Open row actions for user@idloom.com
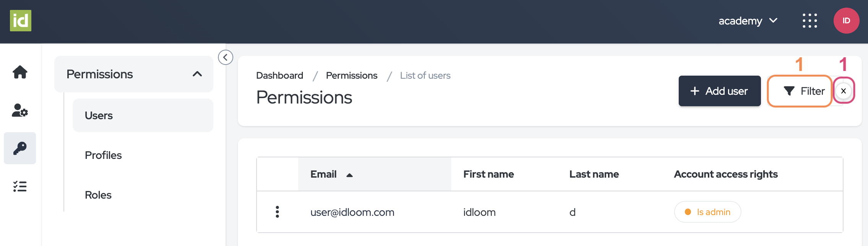The width and height of the screenshot is (868, 246). pyautogui.click(x=277, y=212)
